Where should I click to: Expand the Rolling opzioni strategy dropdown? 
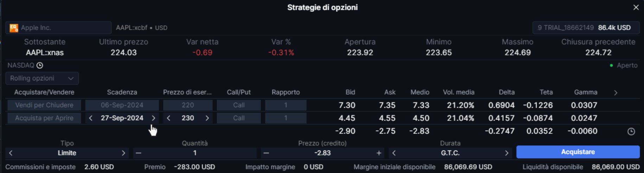(42, 78)
